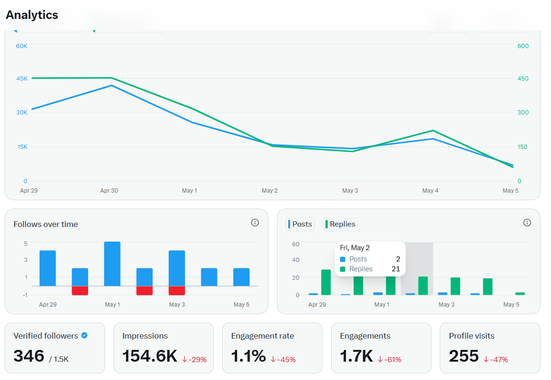The image size is (551, 380).
Task: Toggle the Posts series in the legend
Action: pos(300,224)
